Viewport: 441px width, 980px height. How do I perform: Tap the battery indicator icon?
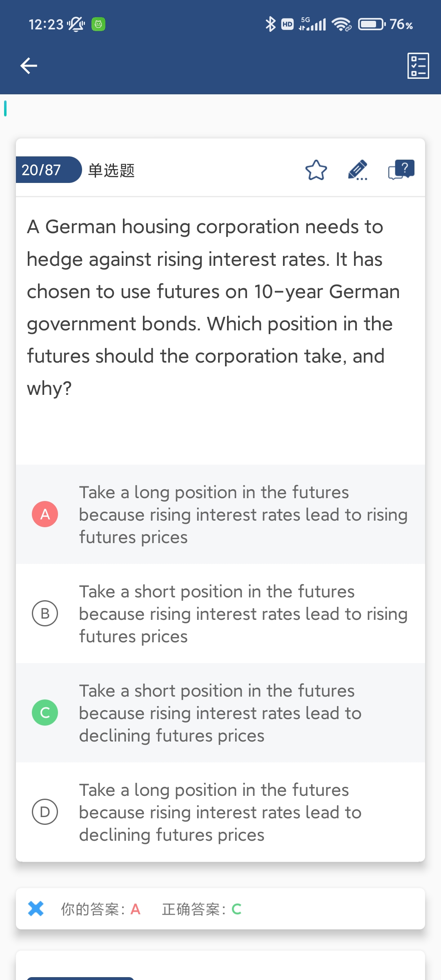(x=372, y=24)
